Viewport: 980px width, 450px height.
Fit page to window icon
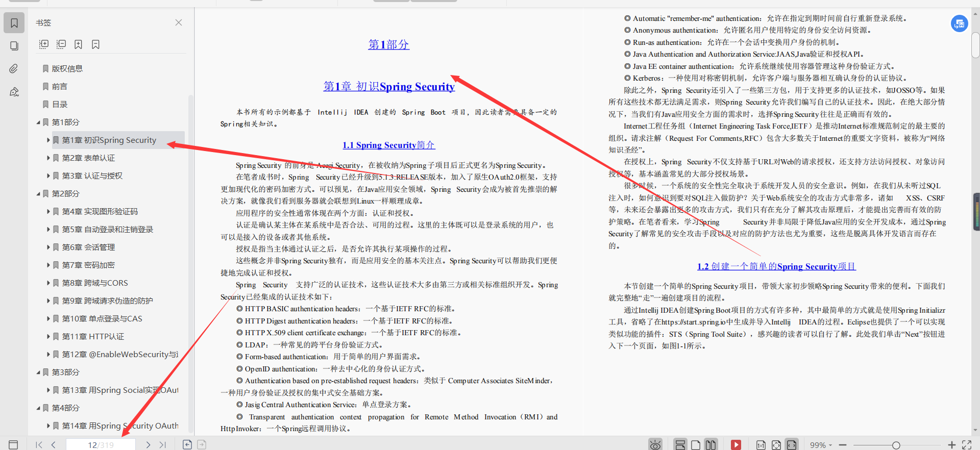pos(776,445)
